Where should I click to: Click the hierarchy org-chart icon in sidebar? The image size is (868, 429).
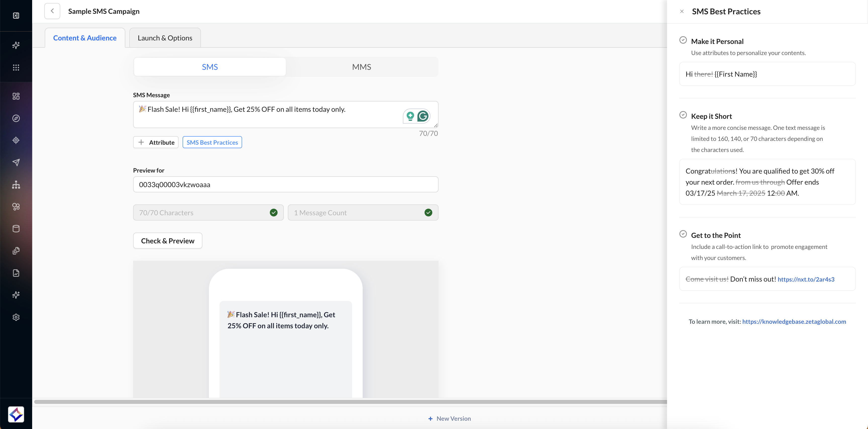[x=16, y=185]
